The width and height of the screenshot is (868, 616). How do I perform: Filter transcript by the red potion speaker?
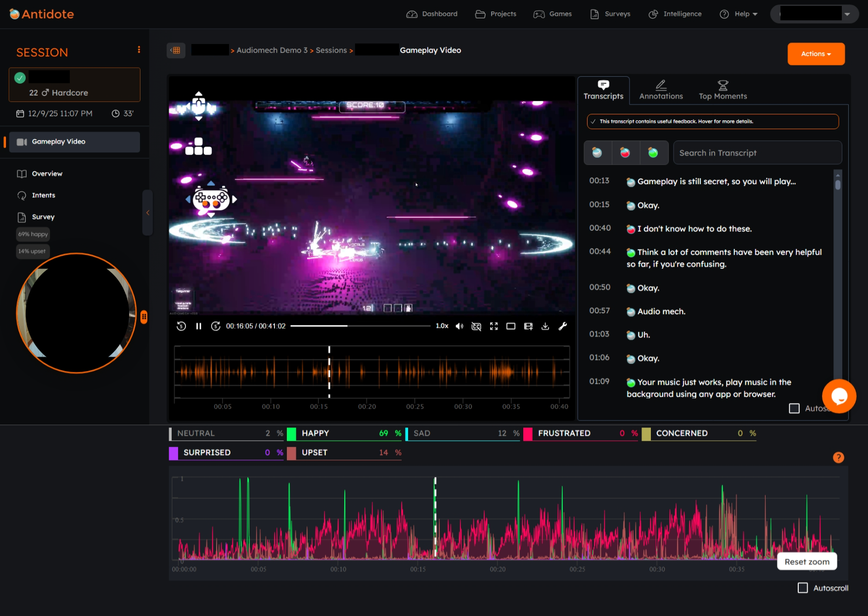[626, 152]
